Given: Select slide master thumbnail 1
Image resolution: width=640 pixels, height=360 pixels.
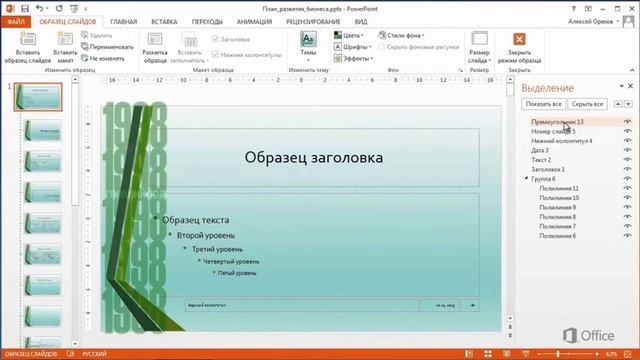Looking at the screenshot, I should tap(38, 97).
